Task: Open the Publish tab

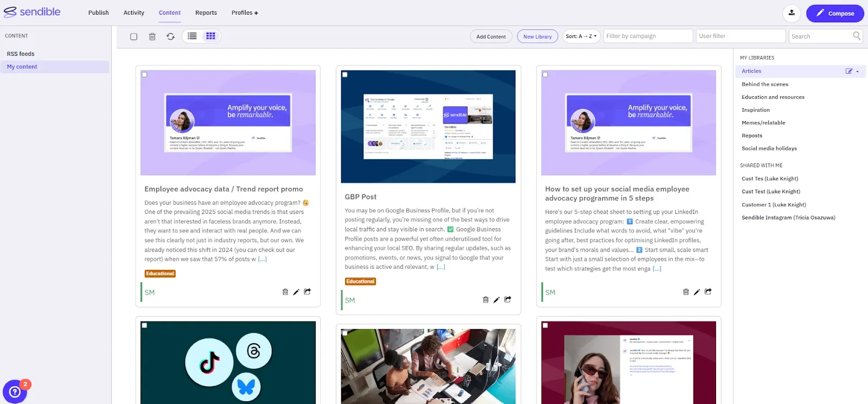Action: click(98, 12)
